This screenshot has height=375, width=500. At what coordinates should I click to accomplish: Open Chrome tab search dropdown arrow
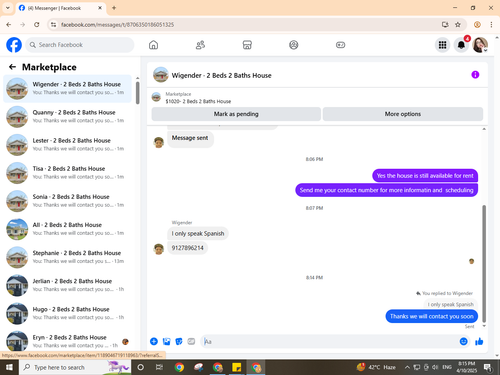click(7, 8)
